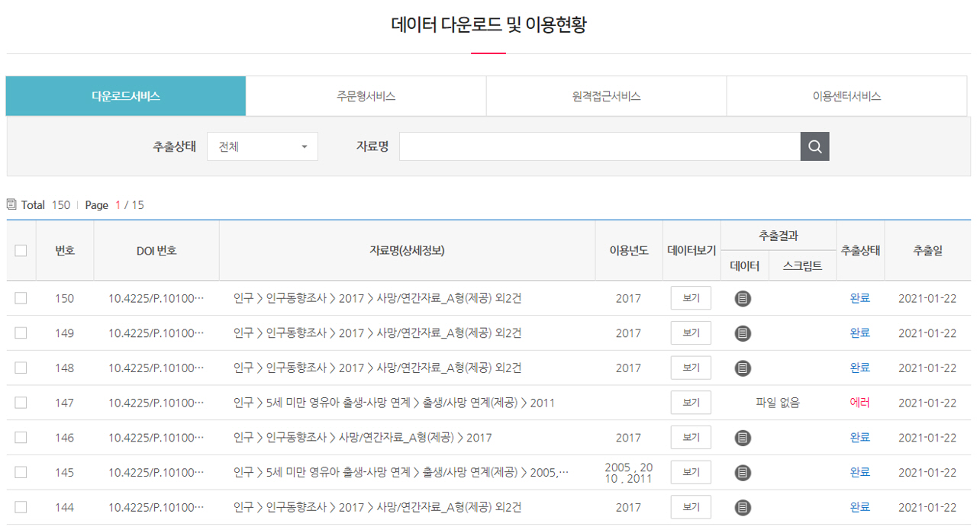Screen dimensions: 980x530
Task: Check the checkbox for row 147
Action: pos(21,402)
